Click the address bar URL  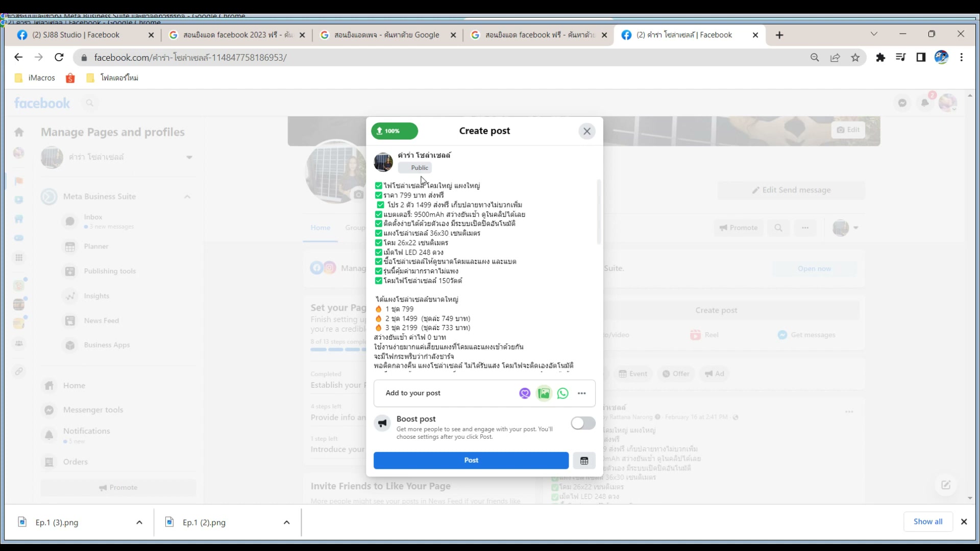[190, 58]
